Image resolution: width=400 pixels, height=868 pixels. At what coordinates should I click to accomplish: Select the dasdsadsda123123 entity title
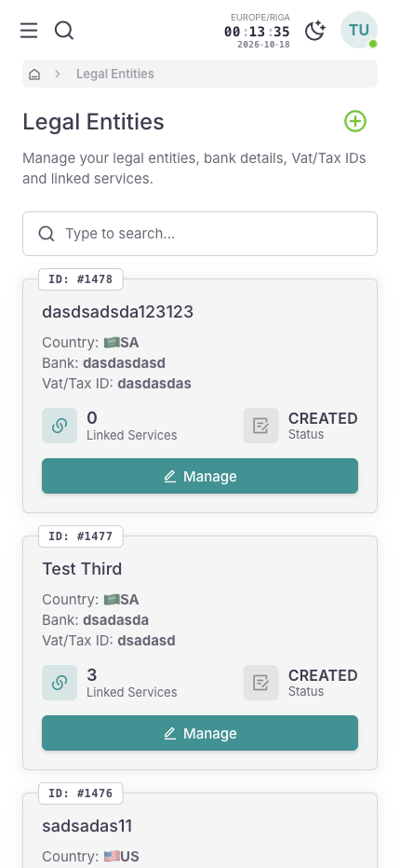coord(118,312)
